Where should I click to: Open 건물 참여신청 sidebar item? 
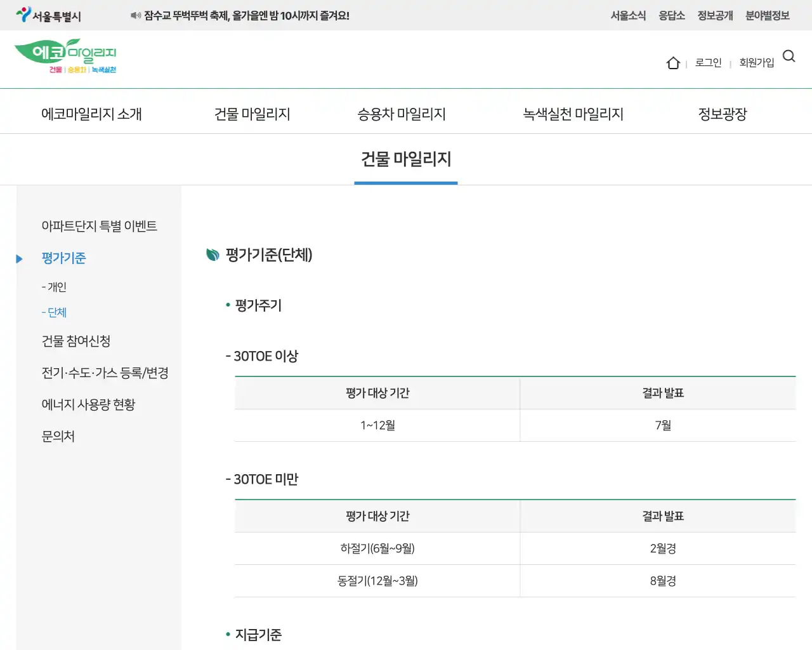click(x=76, y=341)
